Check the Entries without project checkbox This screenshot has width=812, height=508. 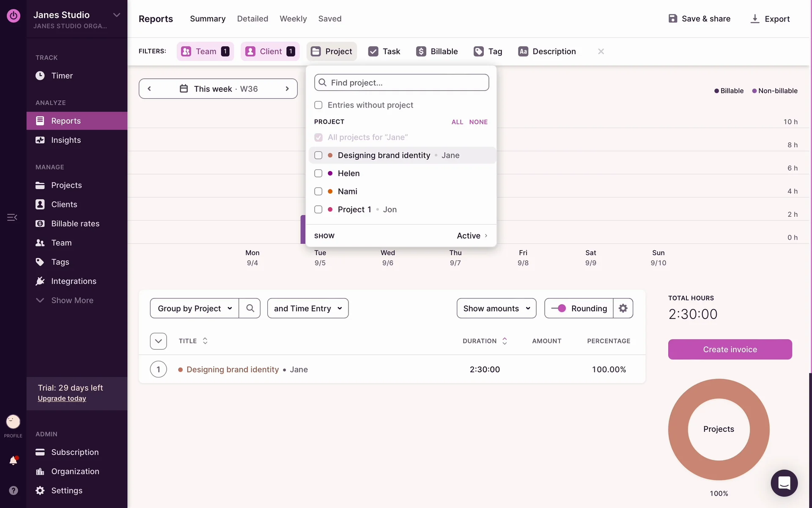[x=318, y=105]
